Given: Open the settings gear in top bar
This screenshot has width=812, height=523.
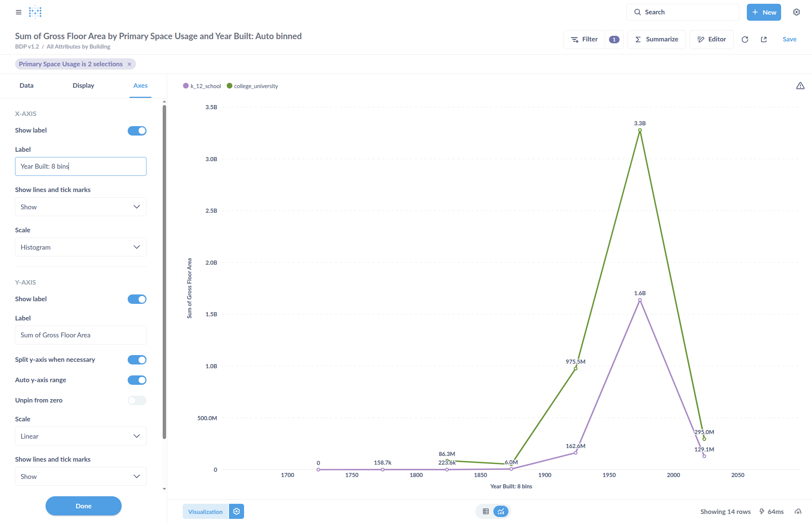Looking at the screenshot, I should (796, 12).
